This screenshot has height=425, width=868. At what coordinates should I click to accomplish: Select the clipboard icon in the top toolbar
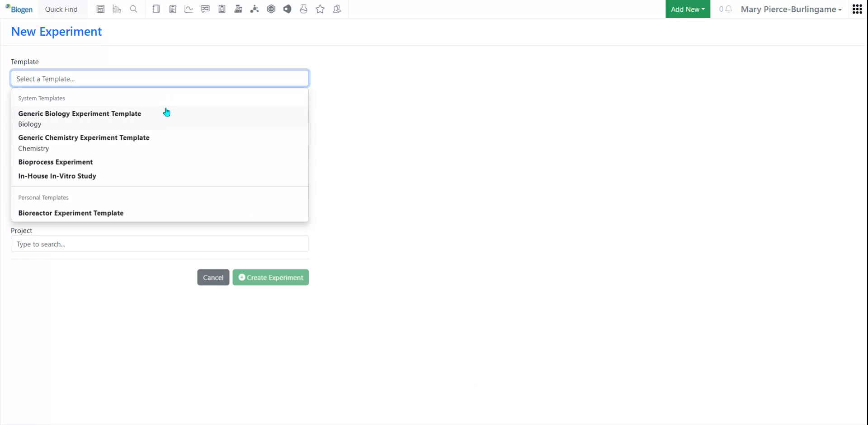point(172,9)
